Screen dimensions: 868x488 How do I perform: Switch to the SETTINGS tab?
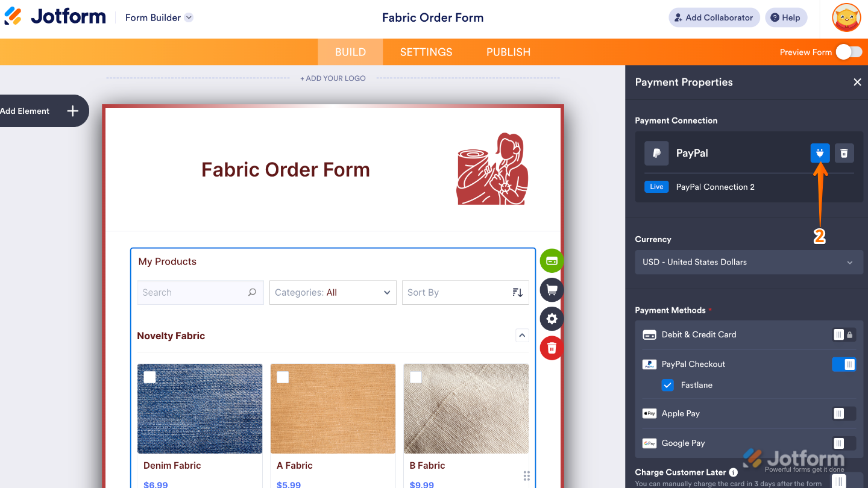[x=426, y=52]
